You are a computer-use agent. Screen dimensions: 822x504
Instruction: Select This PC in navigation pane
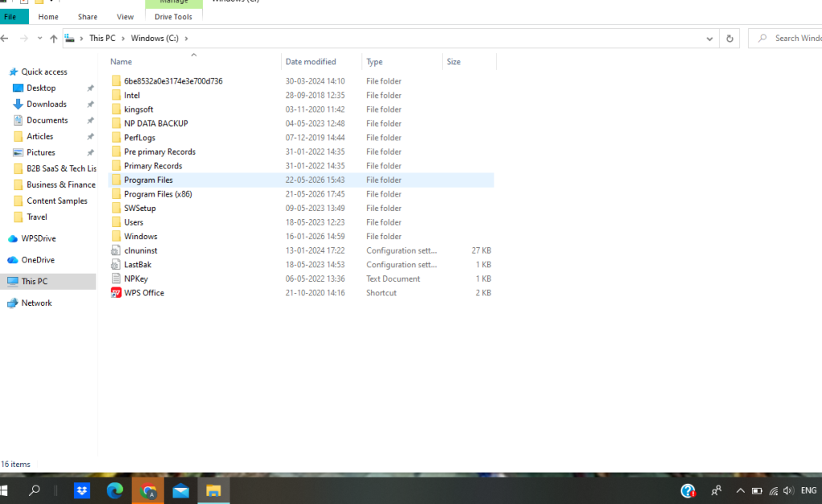(34, 282)
